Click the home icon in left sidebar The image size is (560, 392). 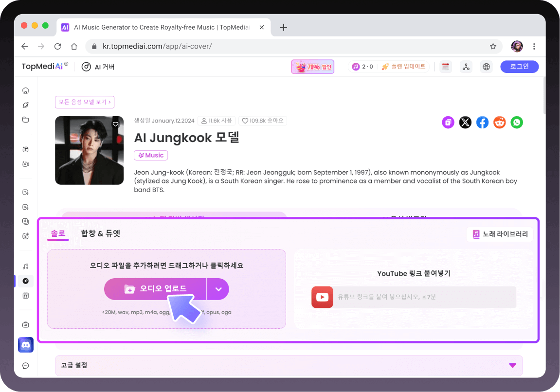(26, 90)
